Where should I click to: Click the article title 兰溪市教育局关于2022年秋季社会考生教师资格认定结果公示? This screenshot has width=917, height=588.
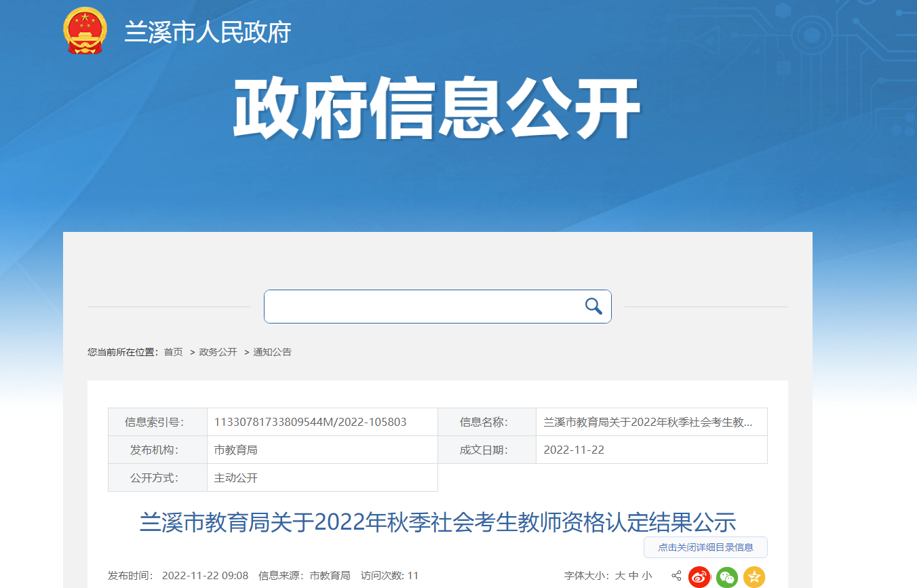[437, 523]
